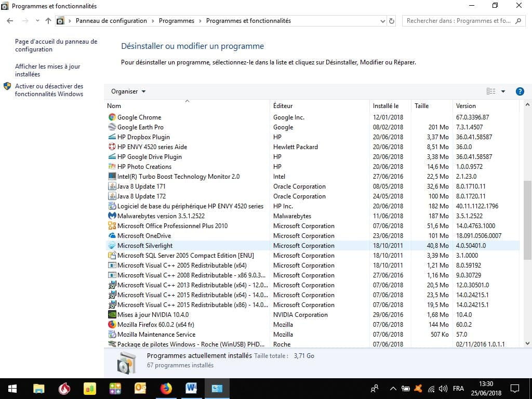Click inside the Rechercher dans search field
Screen dimensions: 532x399
[x=458, y=21]
